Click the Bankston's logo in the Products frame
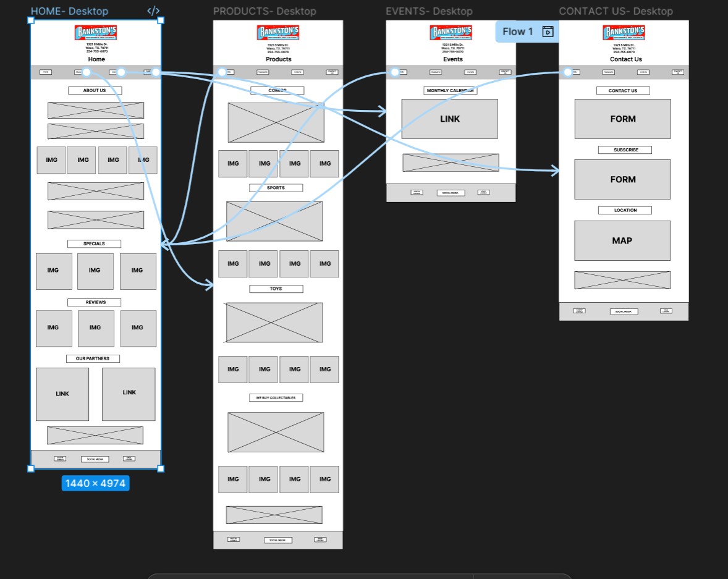The width and height of the screenshot is (728, 579). (278, 33)
